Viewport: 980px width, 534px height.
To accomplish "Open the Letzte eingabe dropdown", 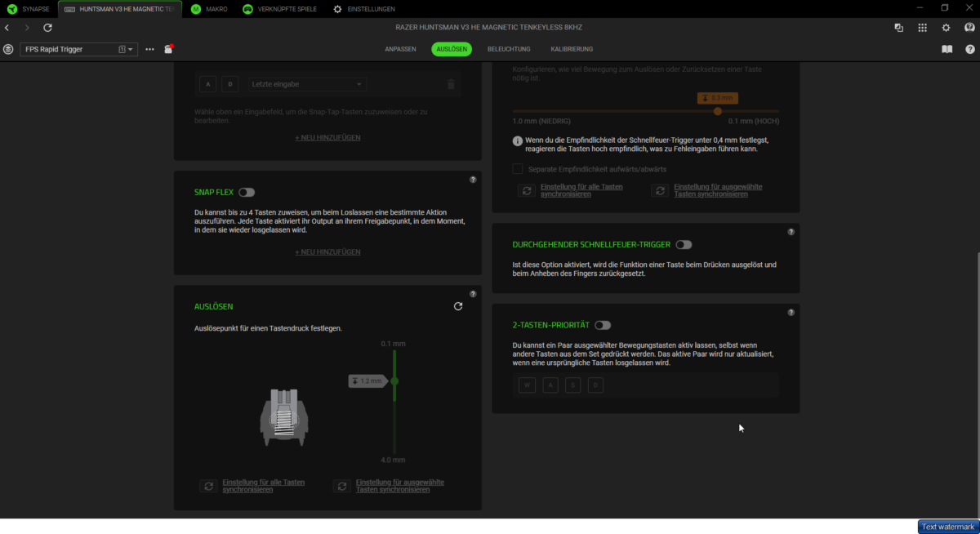I will 306,84.
